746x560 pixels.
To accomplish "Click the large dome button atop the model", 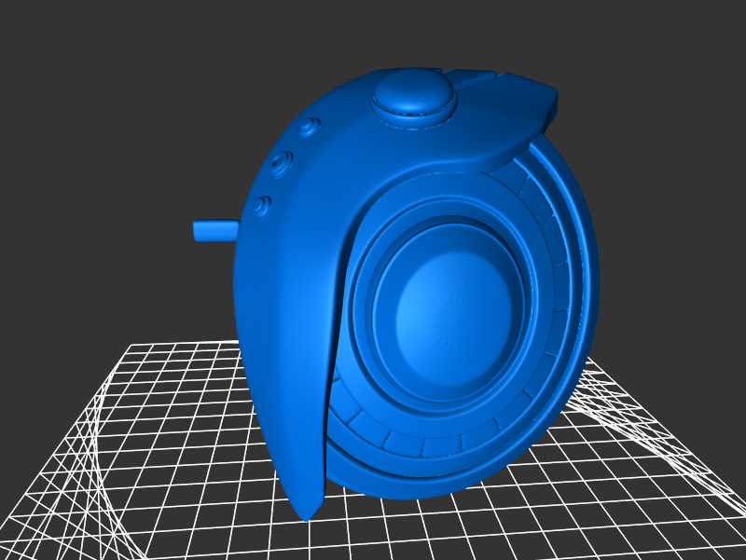I will tap(412, 94).
